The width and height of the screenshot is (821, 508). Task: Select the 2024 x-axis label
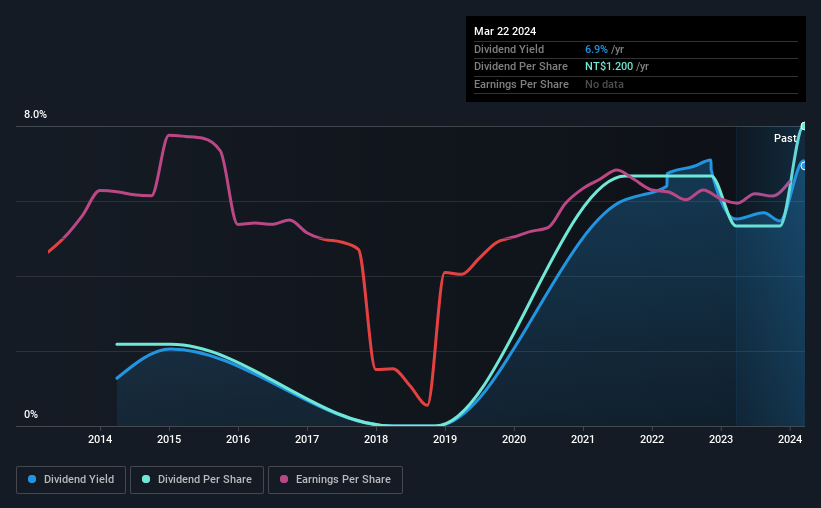[x=790, y=439]
